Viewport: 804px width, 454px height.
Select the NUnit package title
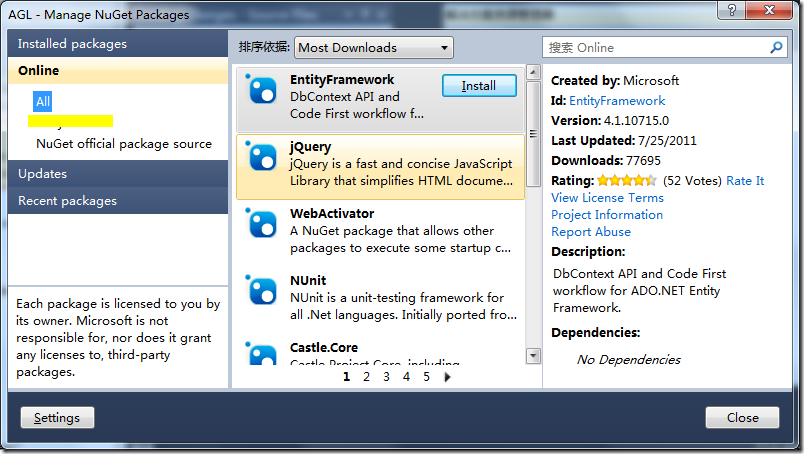pyautogui.click(x=308, y=281)
